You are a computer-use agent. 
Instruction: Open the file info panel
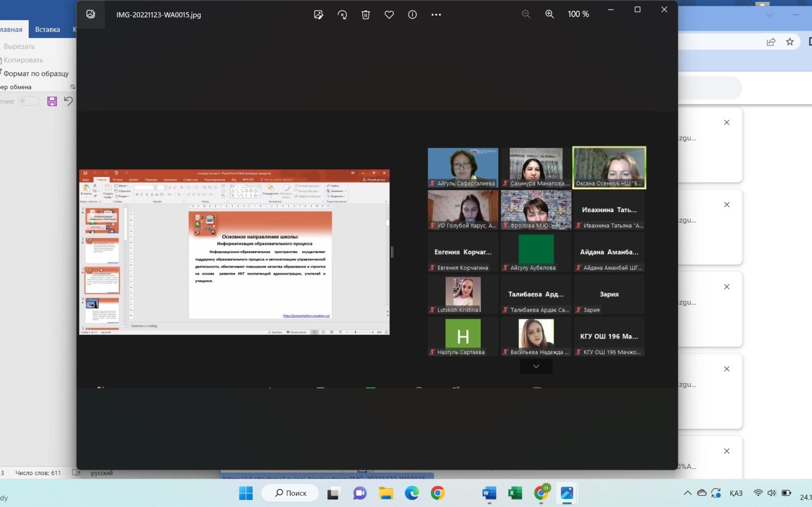coord(412,15)
